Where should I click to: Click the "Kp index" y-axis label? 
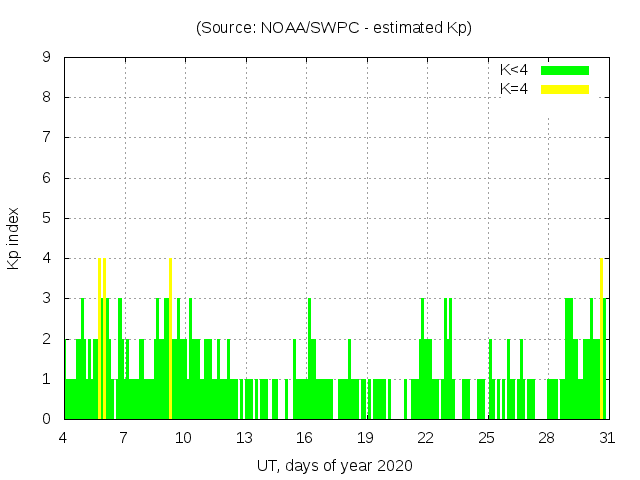coord(14,238)
